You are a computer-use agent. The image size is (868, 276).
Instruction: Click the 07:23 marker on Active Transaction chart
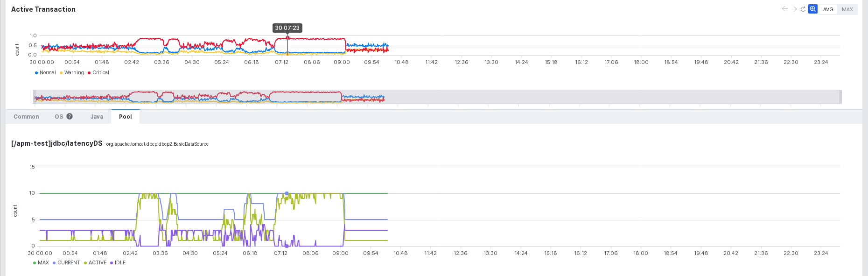pos(287,38)
